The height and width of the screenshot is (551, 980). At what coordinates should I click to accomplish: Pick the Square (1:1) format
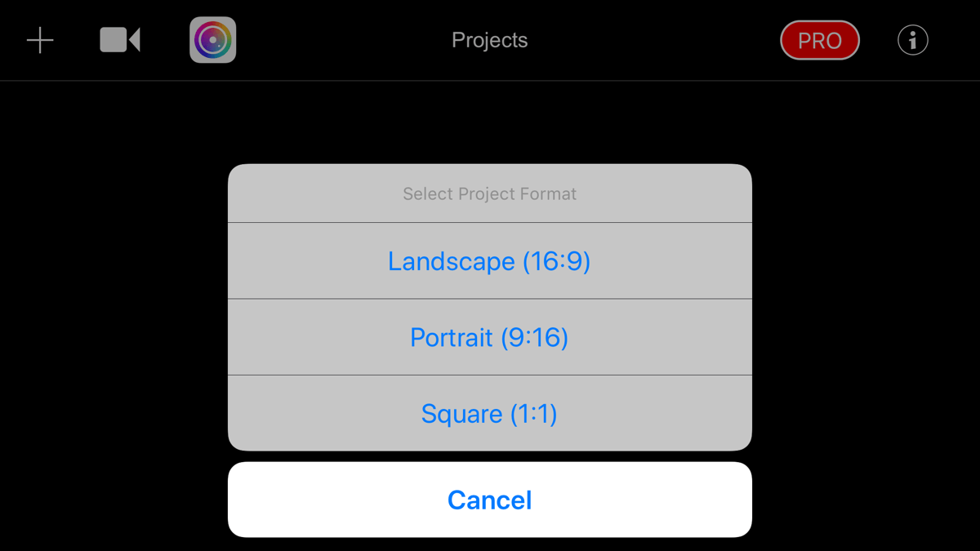pyautogui.click(x=489, y=414)
